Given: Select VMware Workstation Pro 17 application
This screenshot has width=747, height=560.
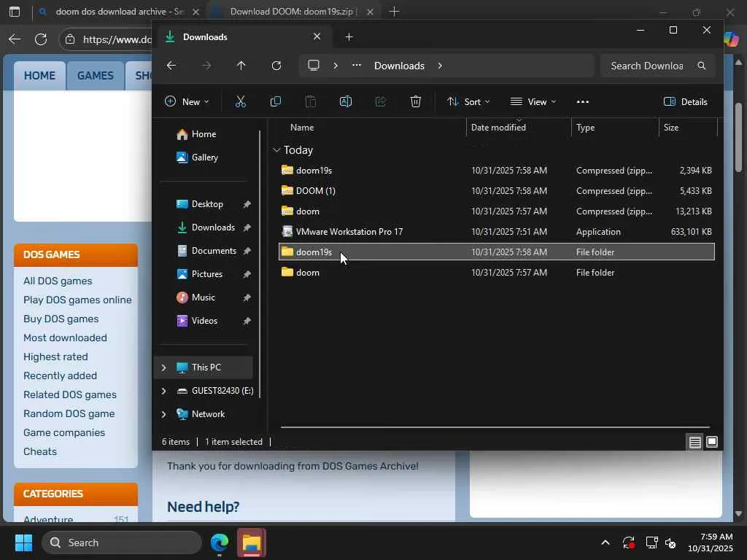Looking at the screenshot, I should coord(496,231).
